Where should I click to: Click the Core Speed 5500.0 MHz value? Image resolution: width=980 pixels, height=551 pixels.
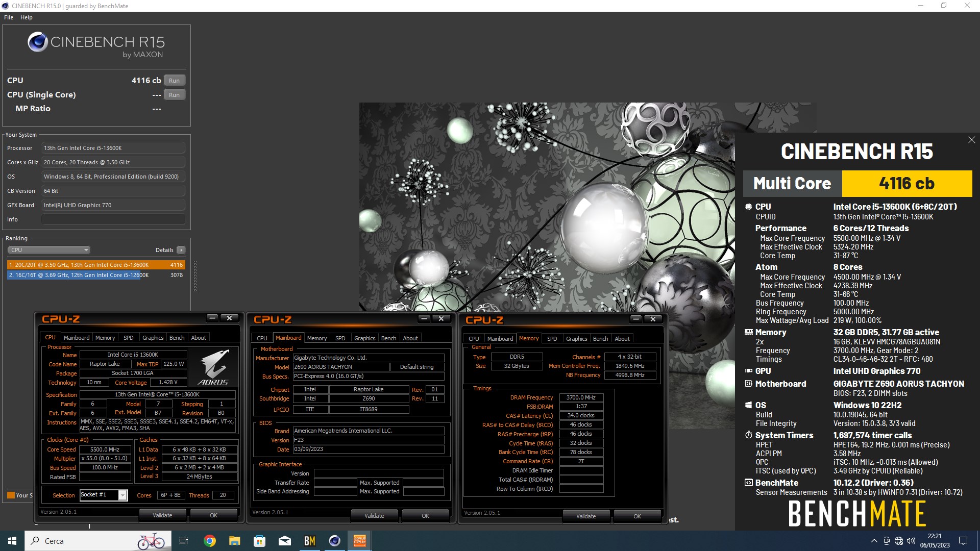(105, 449)
